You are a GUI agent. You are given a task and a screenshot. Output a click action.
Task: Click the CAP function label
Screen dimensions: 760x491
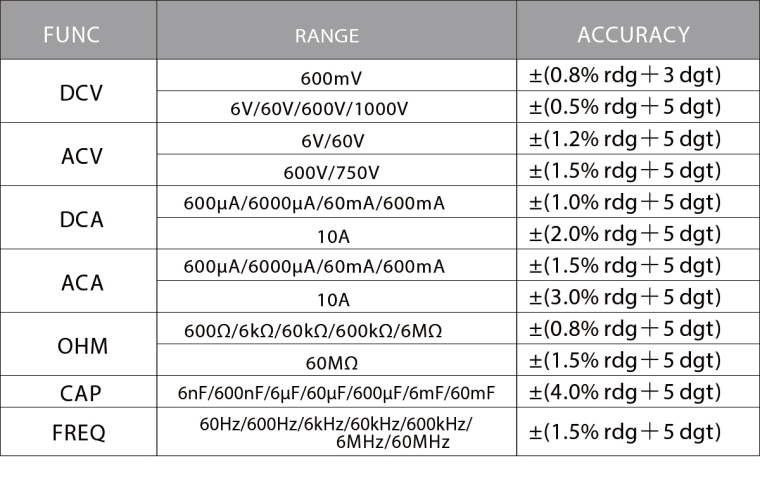[81, 393]
